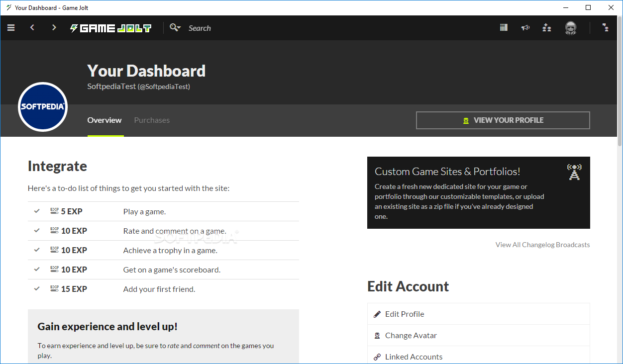Click the chain icon beside Linked Accounts
Image resolution: width=623 pixels, height=364 pixels.
click(x=377, y=357)
